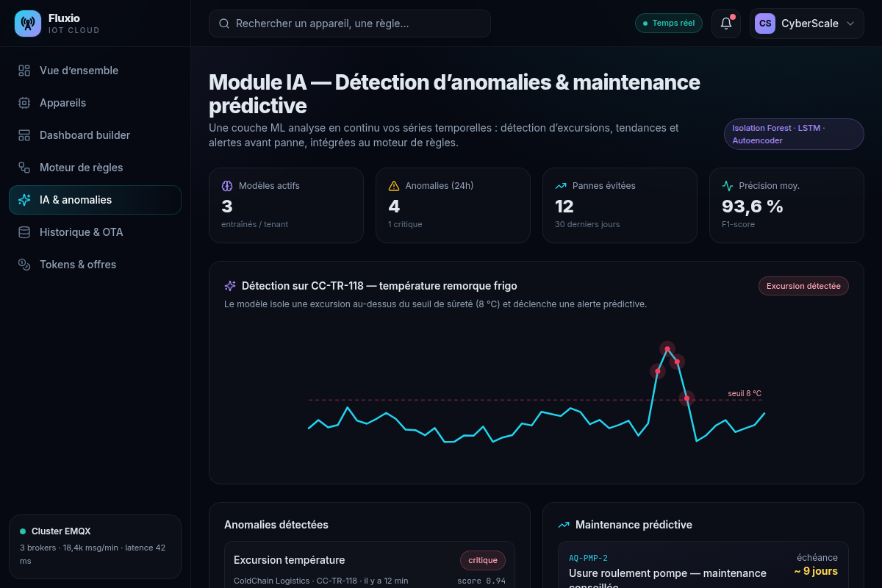Click the Cluster EMQX status card

tap(95, 547)
